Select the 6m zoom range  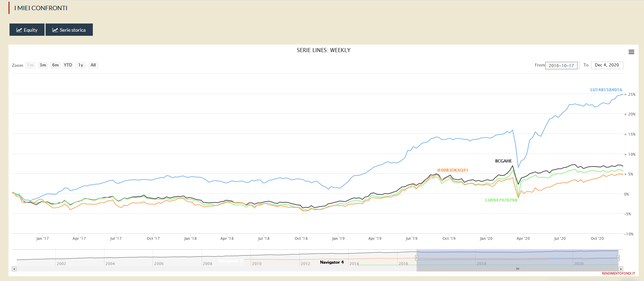(x=55, y=65)
